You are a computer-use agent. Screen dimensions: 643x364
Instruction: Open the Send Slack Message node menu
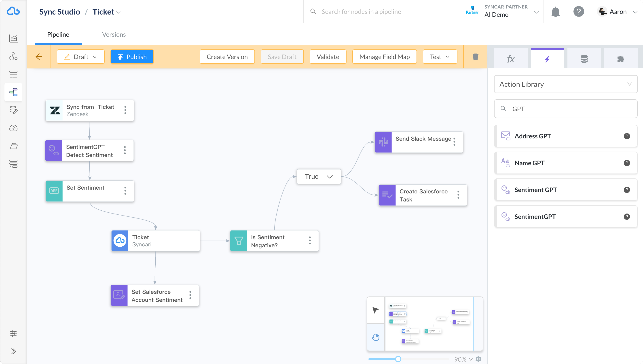[x=454, y=142]
